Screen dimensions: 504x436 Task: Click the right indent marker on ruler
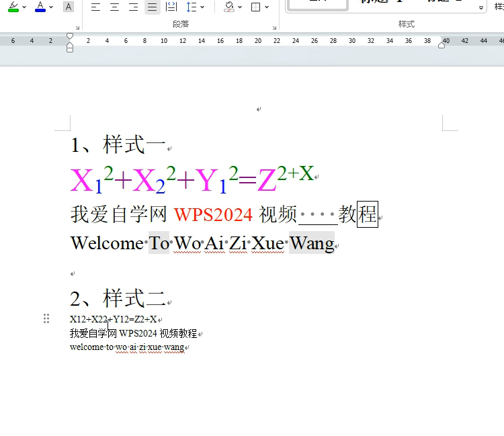coord(442,45)
